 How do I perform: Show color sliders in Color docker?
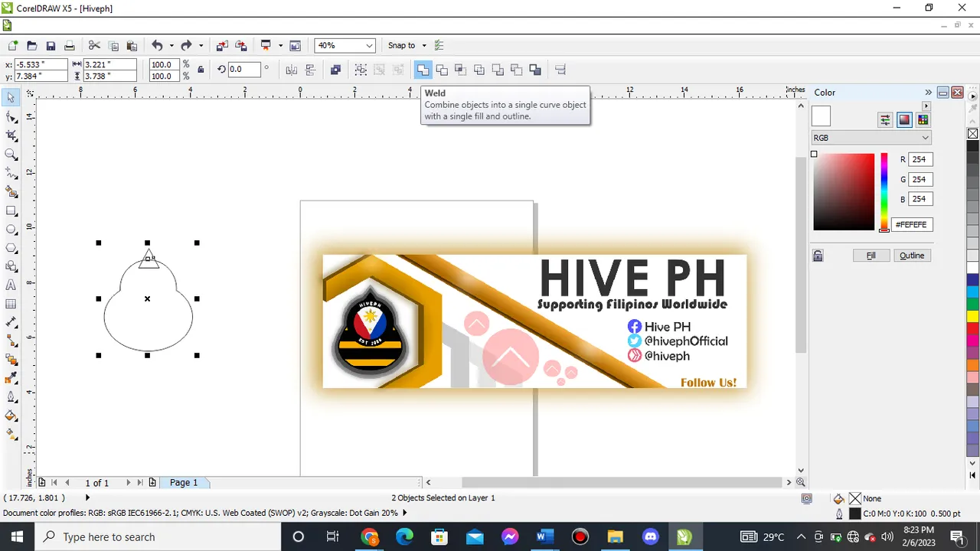(885, 119)
